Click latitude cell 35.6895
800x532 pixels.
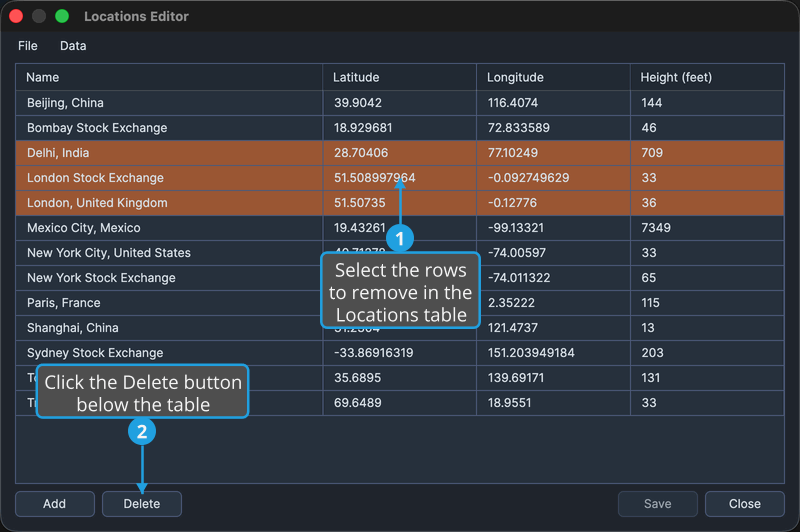399,377
